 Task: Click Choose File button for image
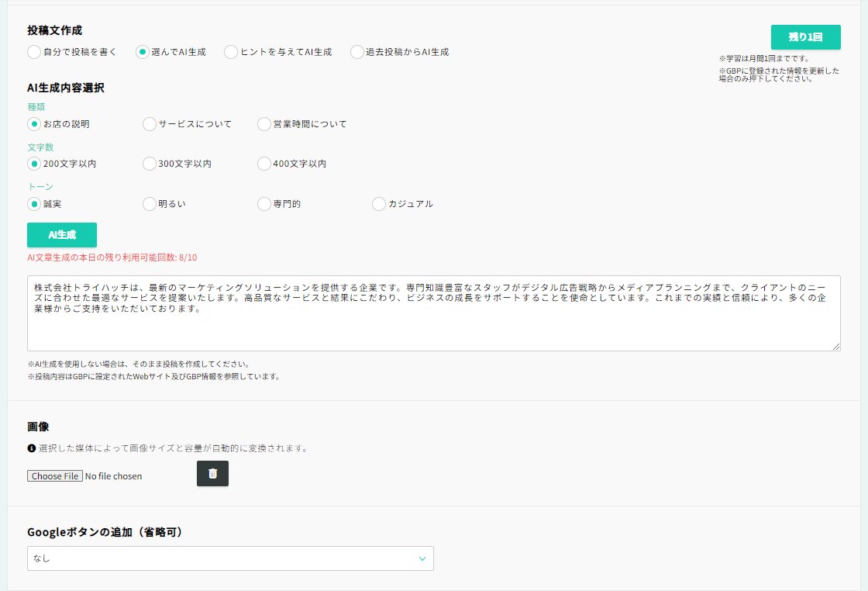[55, 475]
